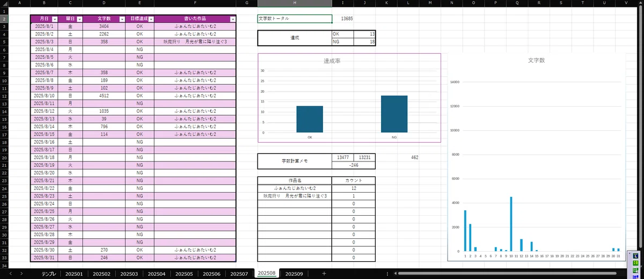Screen dimensions: 644x279
Task: Click the third green icon in floating palette
Action: coord(635,270)
